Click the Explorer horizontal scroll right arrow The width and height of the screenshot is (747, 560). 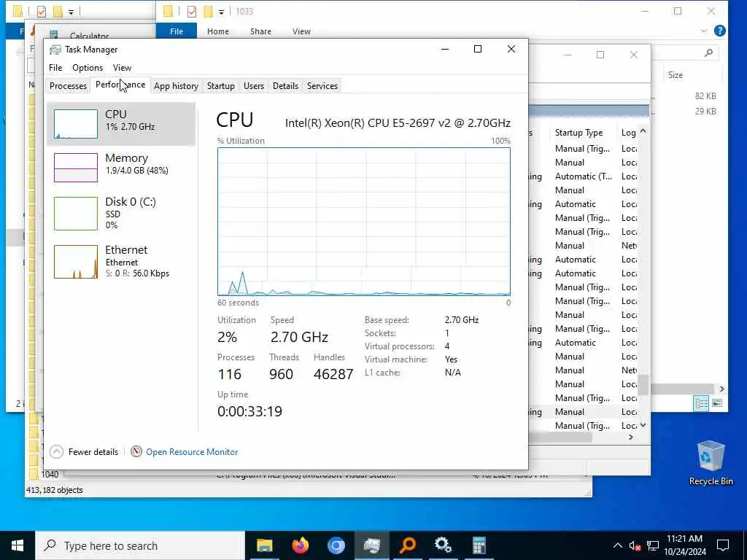(721, 389)
